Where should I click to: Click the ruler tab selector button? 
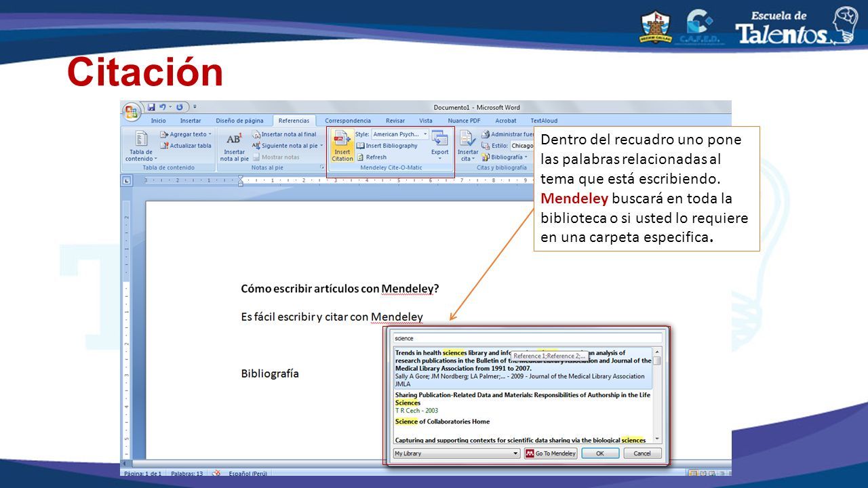click(x=126, y=180)
